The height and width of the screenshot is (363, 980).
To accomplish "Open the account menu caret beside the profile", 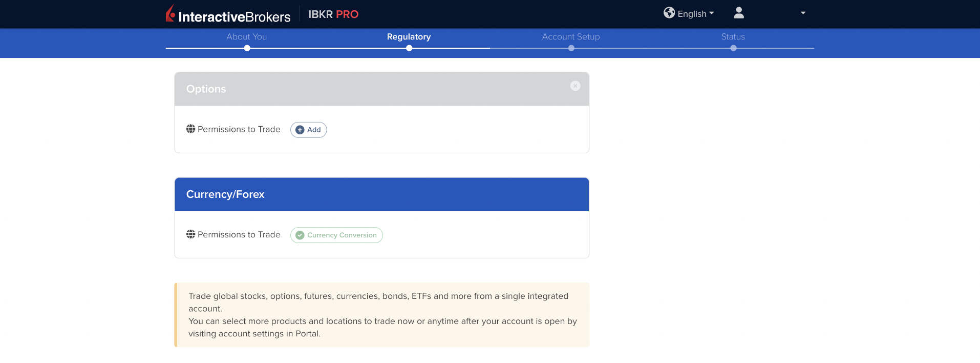I will [x=803, y=13].
